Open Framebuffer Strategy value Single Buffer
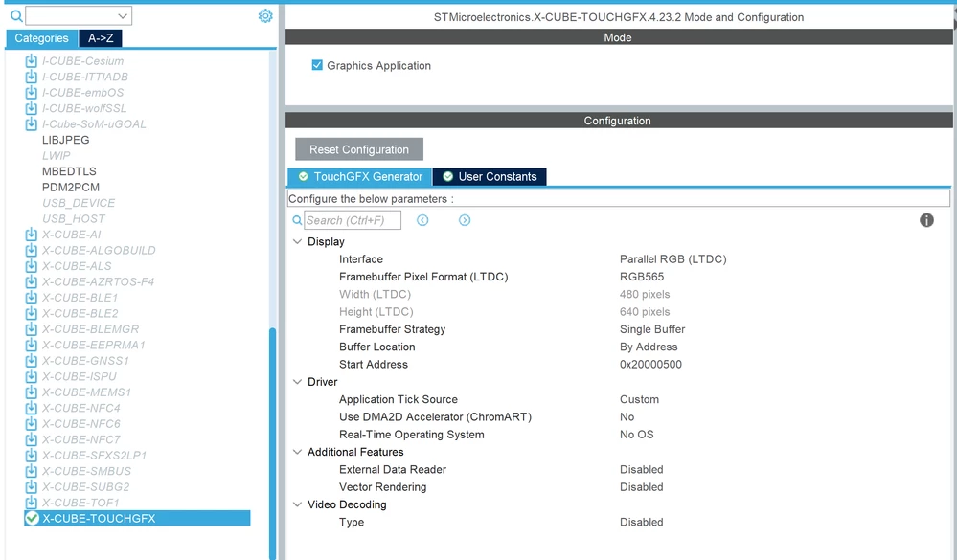 point(651,329)
